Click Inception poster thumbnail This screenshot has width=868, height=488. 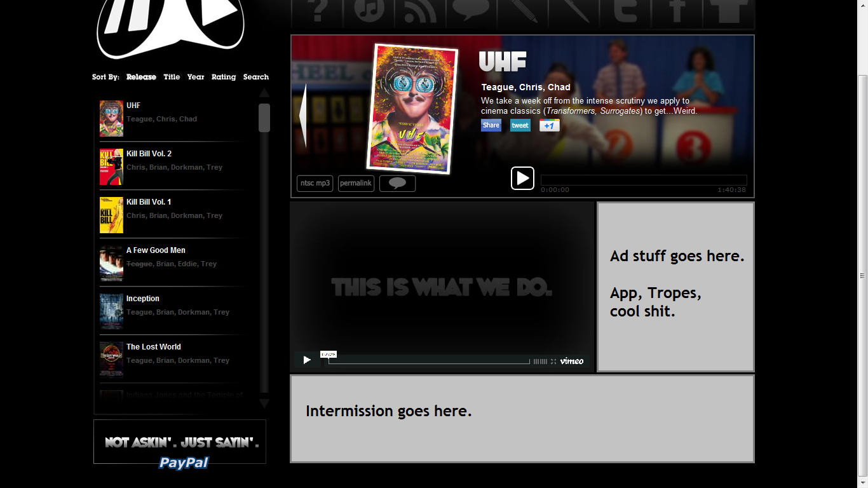pos(111,311)
